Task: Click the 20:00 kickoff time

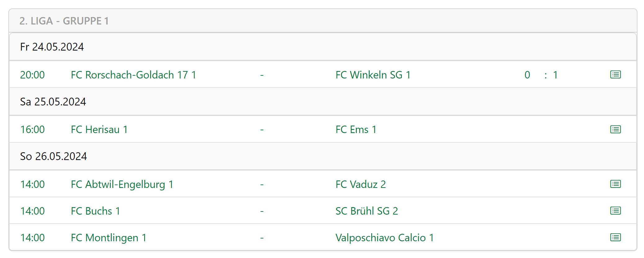Action: (32, 75)
